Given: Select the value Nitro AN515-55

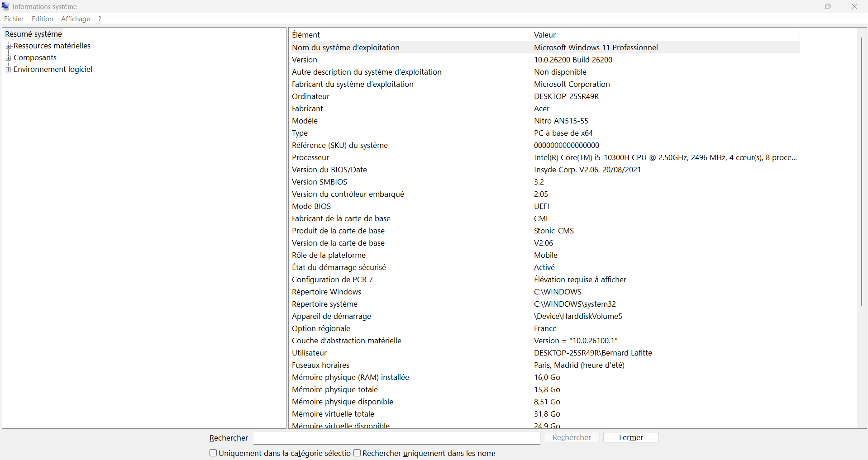Looking at the screenshot, I should click(x=561, y=121).
